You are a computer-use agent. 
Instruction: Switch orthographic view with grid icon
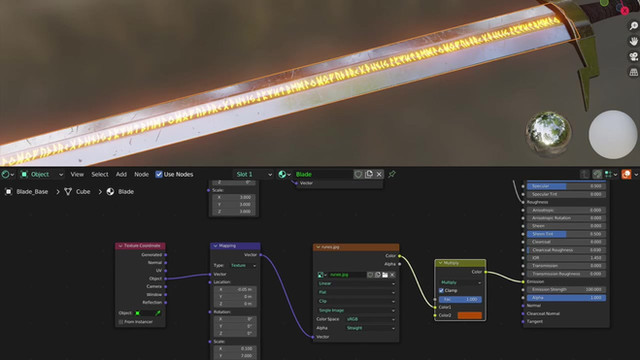click(x=633, y=72)
